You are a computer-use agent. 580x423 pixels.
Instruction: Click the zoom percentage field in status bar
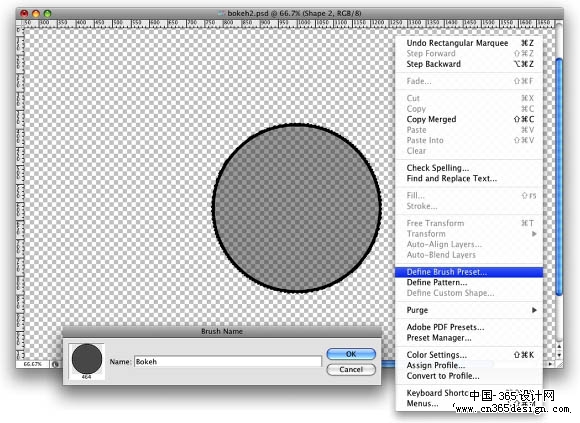click(33, 364)
